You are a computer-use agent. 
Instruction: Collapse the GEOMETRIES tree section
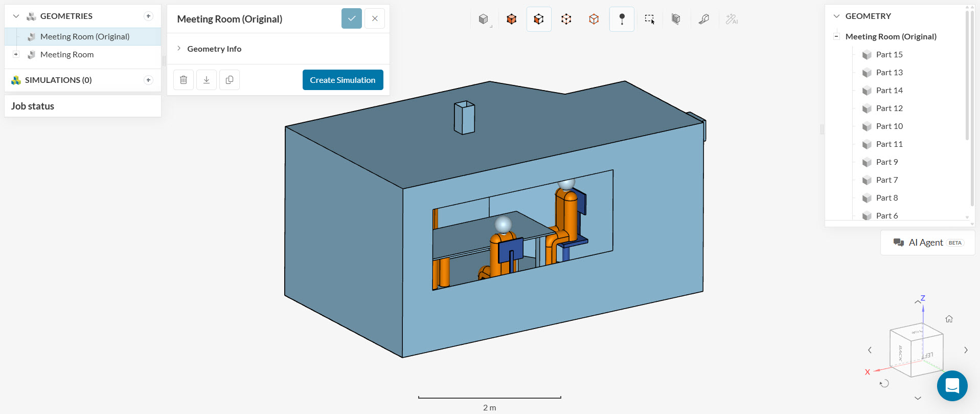pos(16,16)
